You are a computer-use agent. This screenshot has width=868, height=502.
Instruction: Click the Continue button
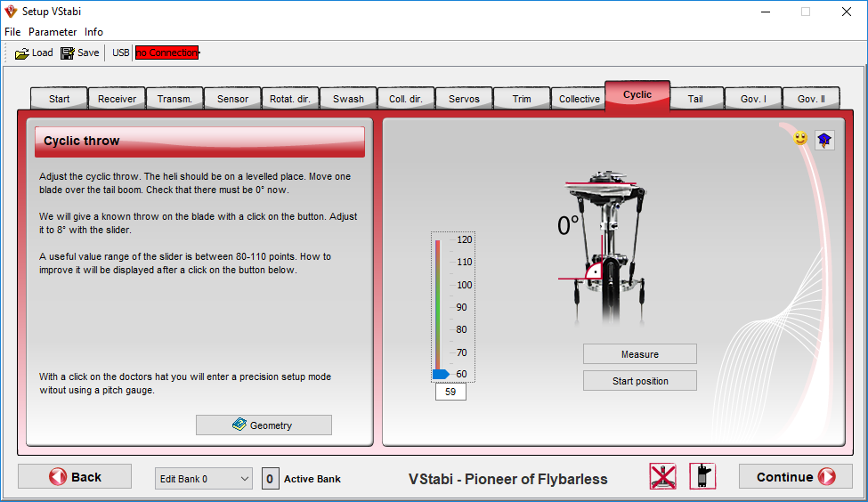pos(796,476)
